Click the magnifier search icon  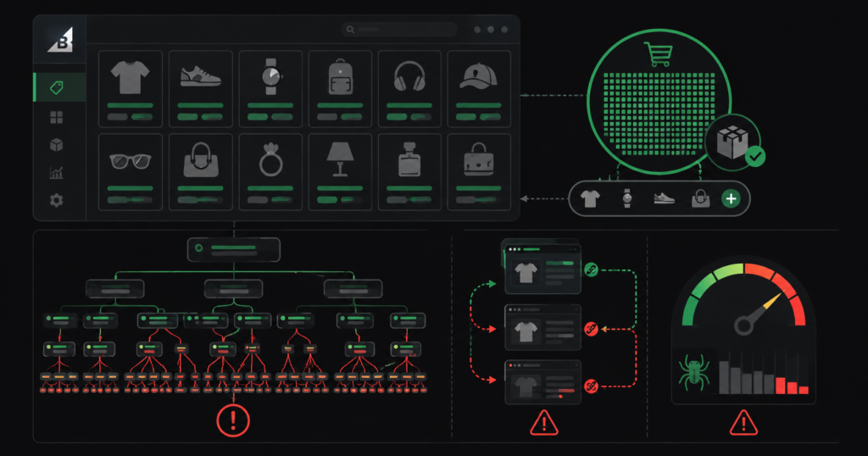tap(350, 30)
